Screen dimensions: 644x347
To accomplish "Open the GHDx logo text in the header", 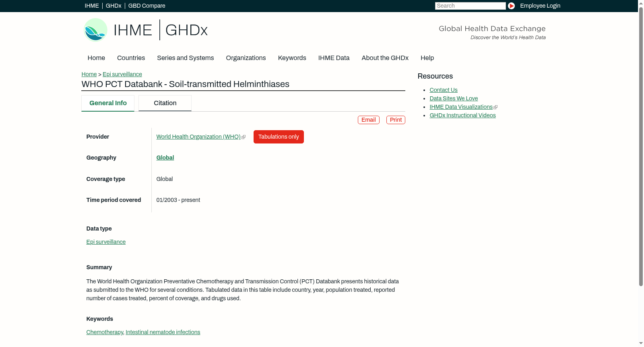I will click(186, 30).
